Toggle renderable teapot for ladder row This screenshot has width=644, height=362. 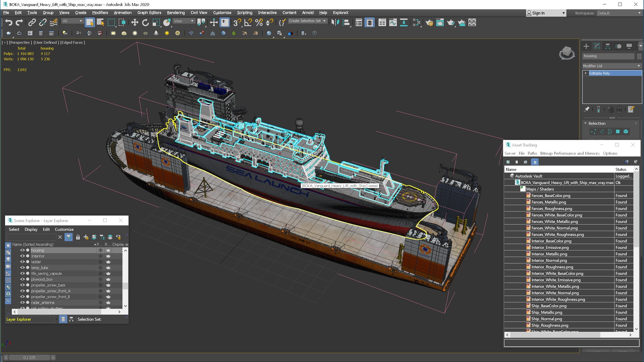(x=108, y=262)
